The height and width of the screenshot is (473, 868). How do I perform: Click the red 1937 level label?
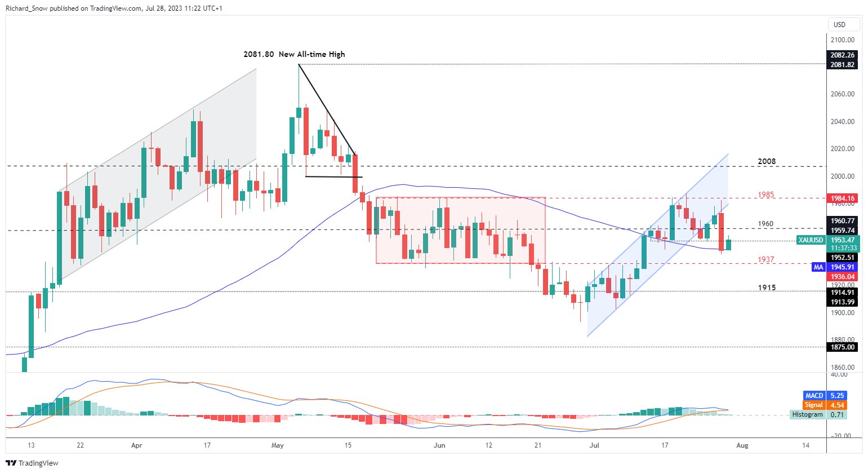[x=765, y=260]
